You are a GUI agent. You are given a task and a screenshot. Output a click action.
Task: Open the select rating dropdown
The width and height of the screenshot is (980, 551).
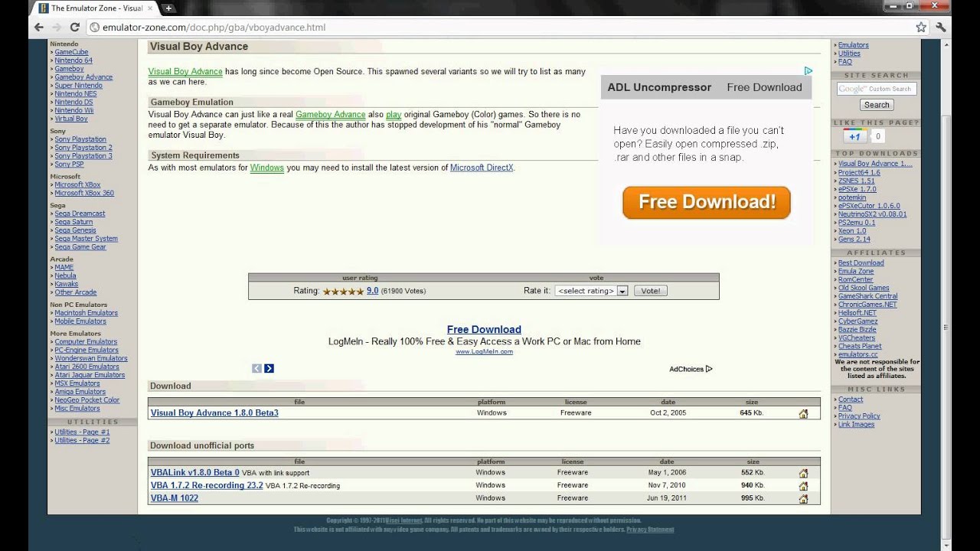(x=592, y=291)
